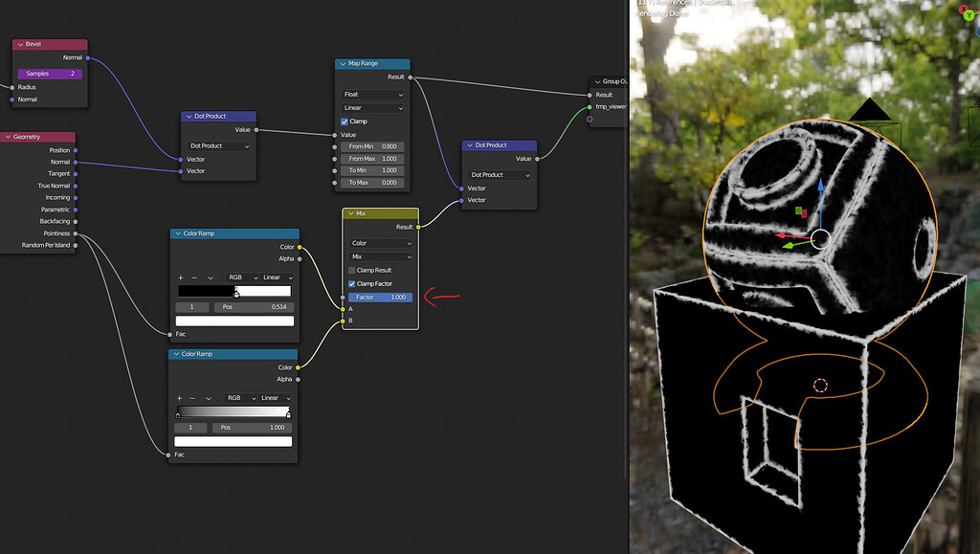Open the RGB color mode dropdown on top Color Ramp
This screenshot has height=554, width=980.
[243, 277]
